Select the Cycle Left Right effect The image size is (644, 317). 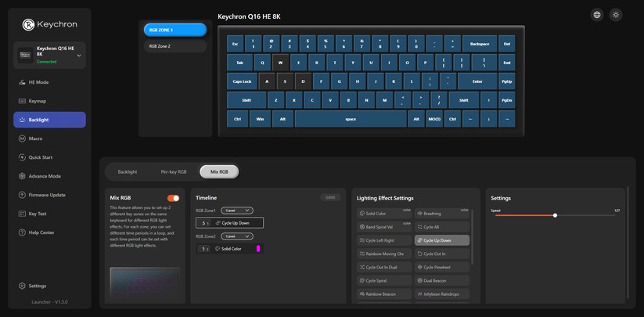(x=384, y=240)
